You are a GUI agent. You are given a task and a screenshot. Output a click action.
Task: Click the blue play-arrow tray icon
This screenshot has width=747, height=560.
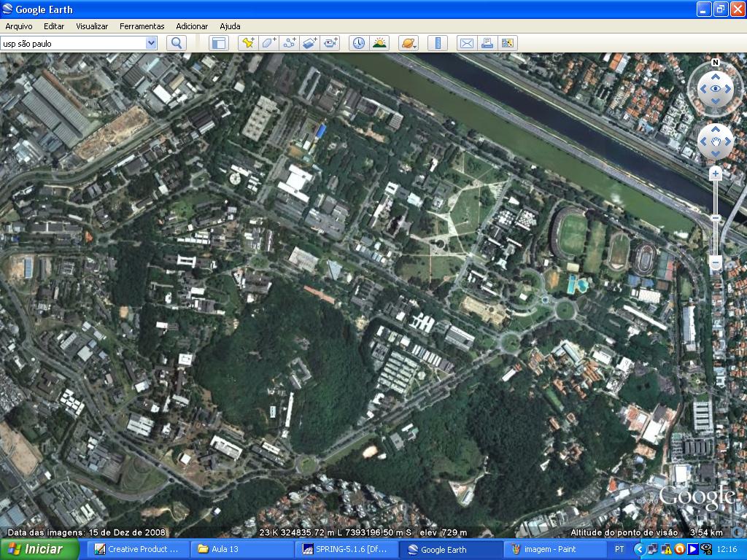(x=693, y=549)
